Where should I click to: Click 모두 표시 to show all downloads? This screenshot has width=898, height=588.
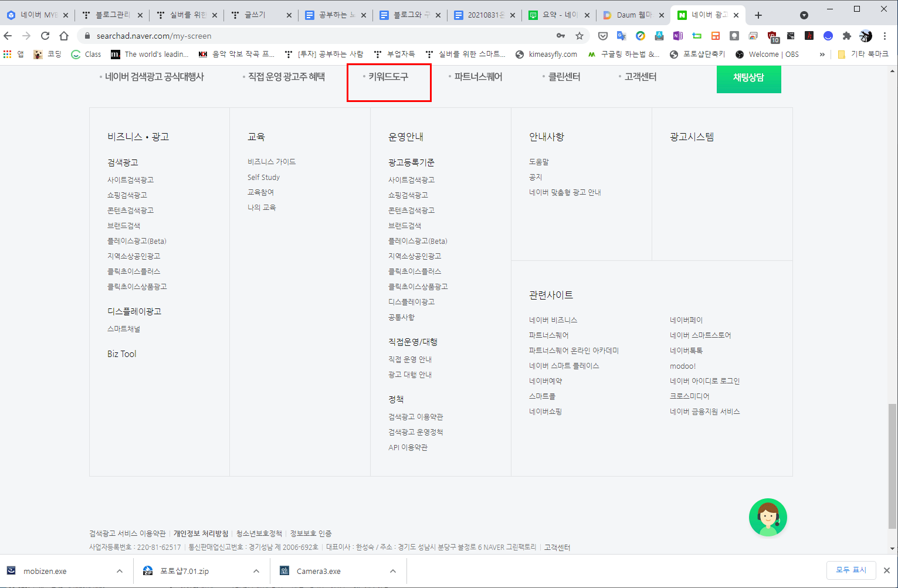851,570
